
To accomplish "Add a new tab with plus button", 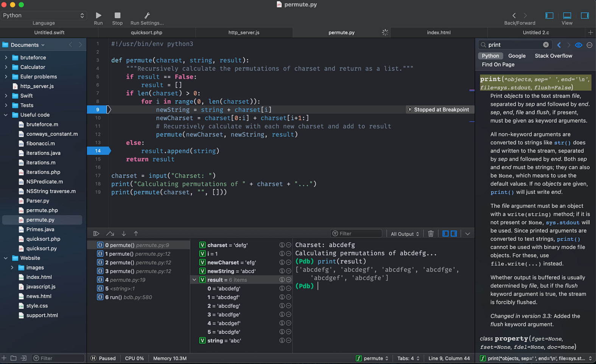I will (590, 33).
